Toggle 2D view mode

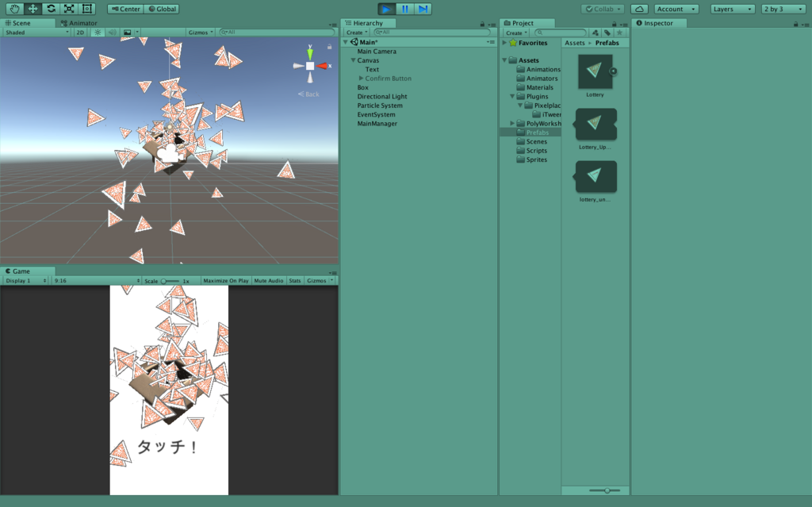point(80,33)
